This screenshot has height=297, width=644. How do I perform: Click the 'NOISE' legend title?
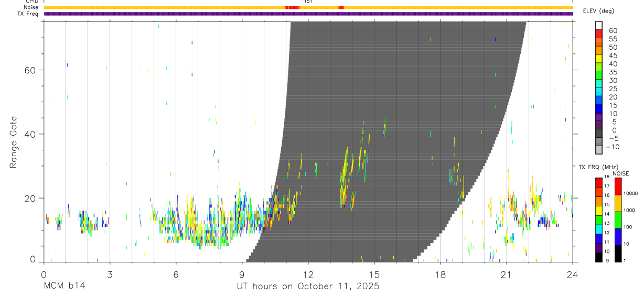coord(620,173)
